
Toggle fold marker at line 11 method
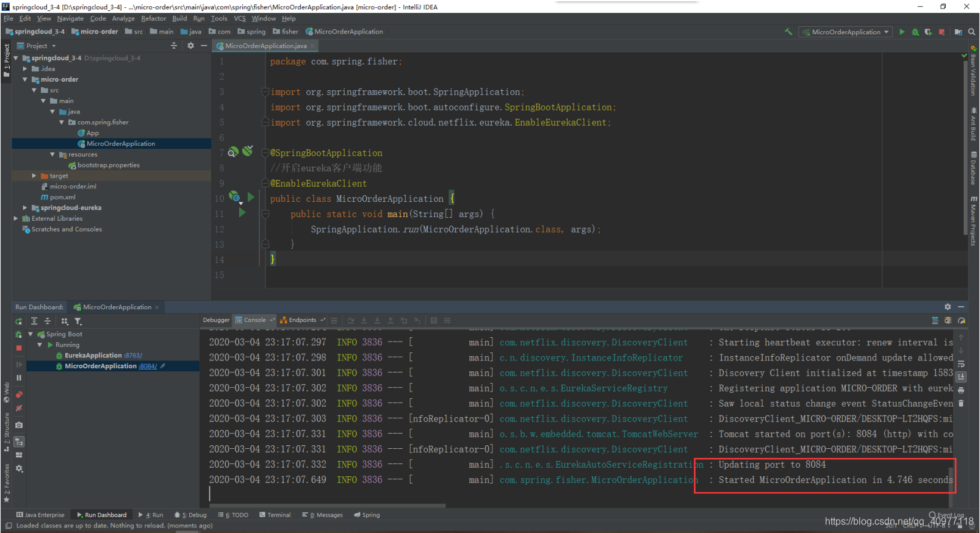(x=265, y=214)
